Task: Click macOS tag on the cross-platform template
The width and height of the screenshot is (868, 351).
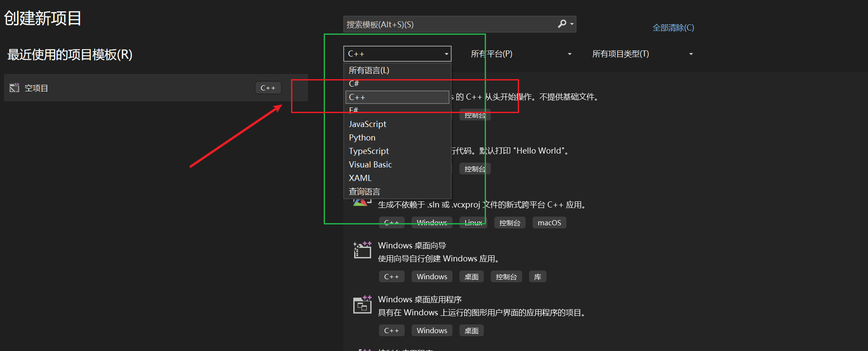Action: coord(550,223)
